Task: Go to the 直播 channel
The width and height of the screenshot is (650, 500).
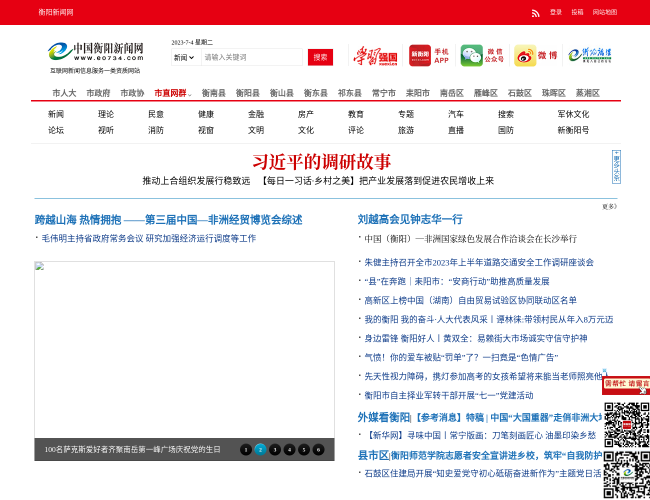Action: click(456, 130)
